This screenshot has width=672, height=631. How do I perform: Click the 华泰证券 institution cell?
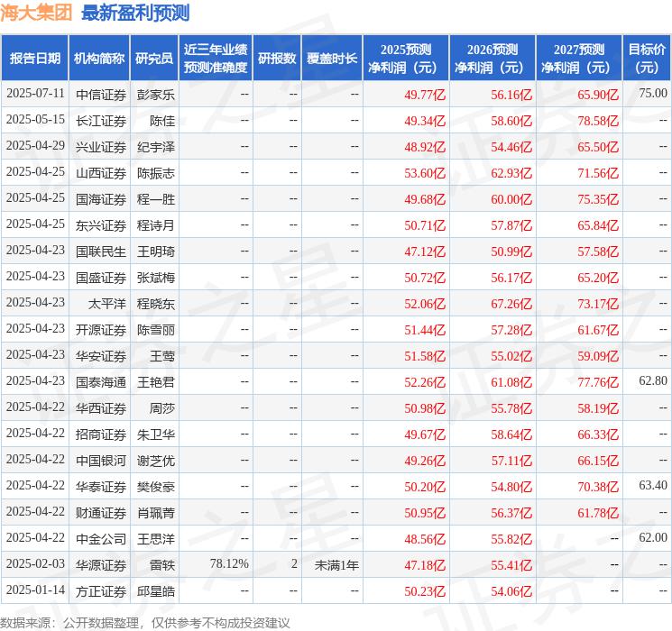tap(101, 487)
